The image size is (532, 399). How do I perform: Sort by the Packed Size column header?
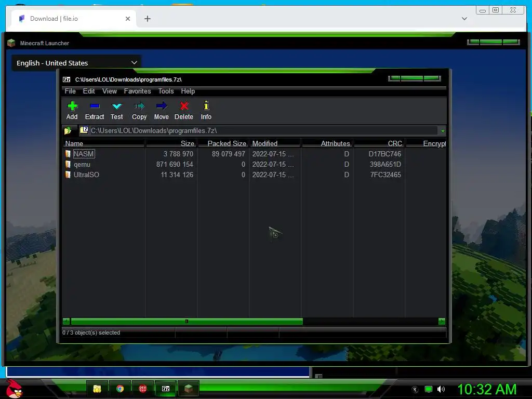click(223, 143)
